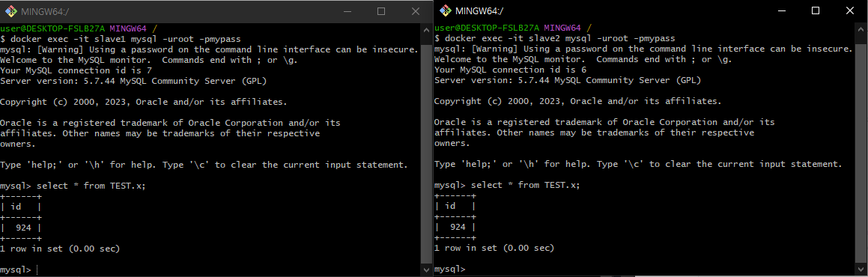Screen dimensions: 868x277
Task: Click "Type 'help;'" line in left terminal
Action: click(x=204, y=165)
